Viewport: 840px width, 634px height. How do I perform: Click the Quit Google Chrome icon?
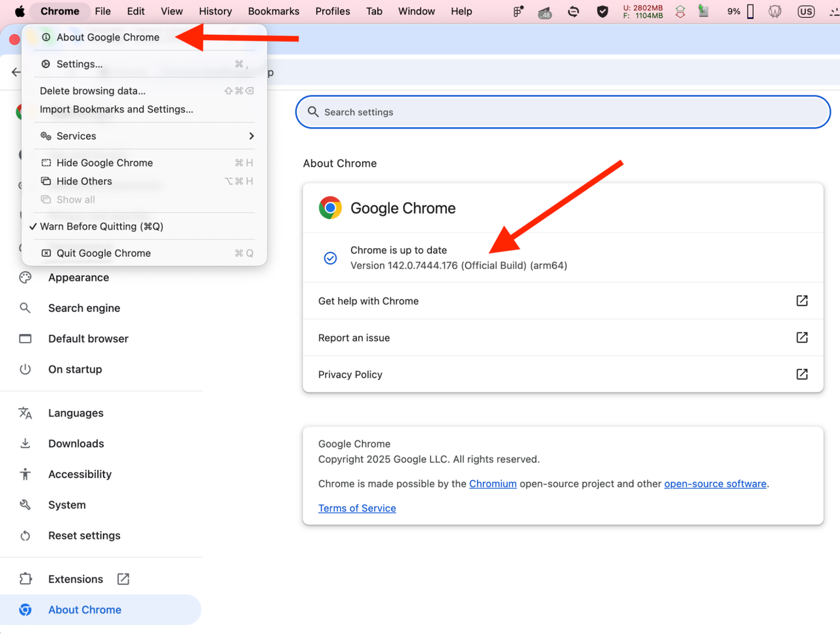46,253
